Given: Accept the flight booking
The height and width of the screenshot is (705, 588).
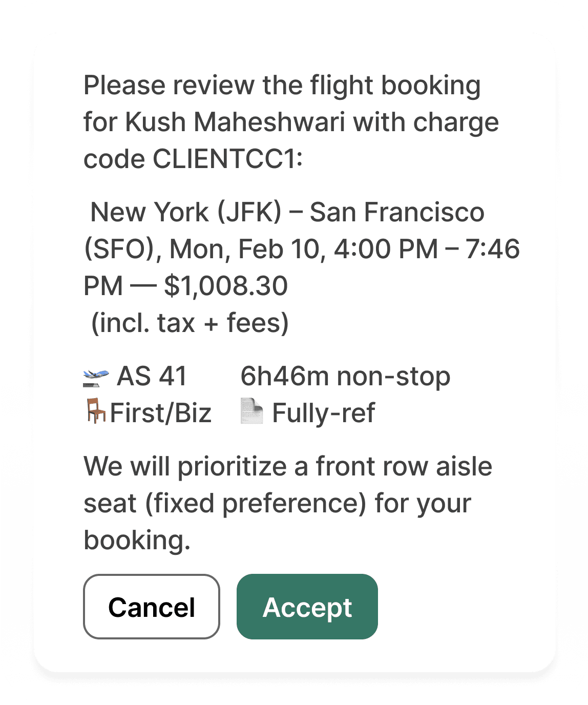Looking at the screenshot, I should 307,607.
